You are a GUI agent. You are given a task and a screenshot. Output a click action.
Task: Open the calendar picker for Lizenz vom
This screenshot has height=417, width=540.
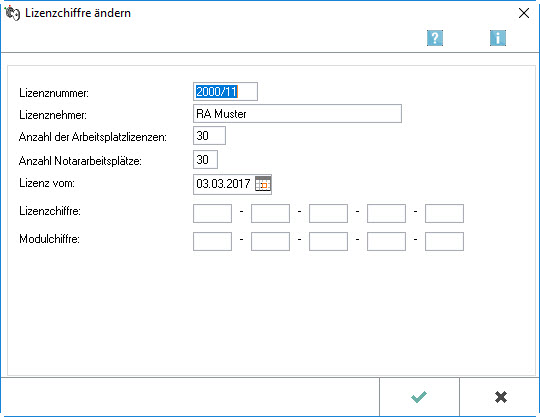[x=263, y=184]
